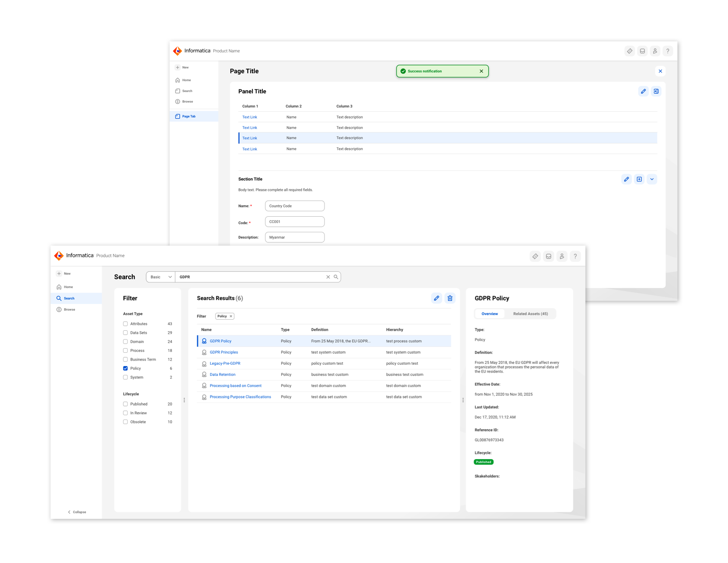
Task: Check the Process asset type filter
Action: [125, 350]
